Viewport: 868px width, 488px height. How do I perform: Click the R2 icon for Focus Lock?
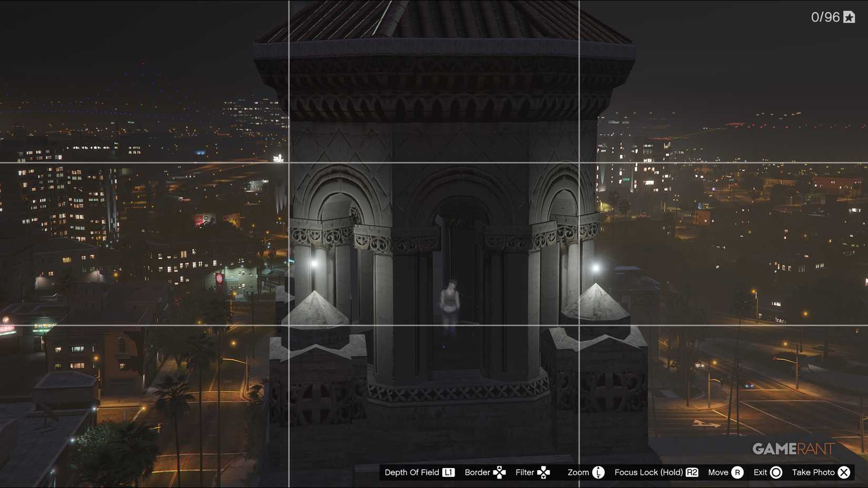pos(692,472)
